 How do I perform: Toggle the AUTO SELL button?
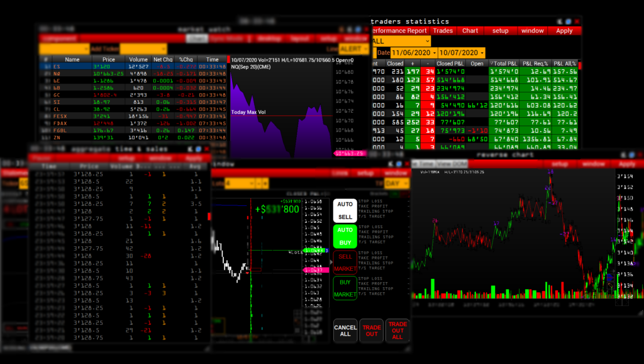(345, 210)
